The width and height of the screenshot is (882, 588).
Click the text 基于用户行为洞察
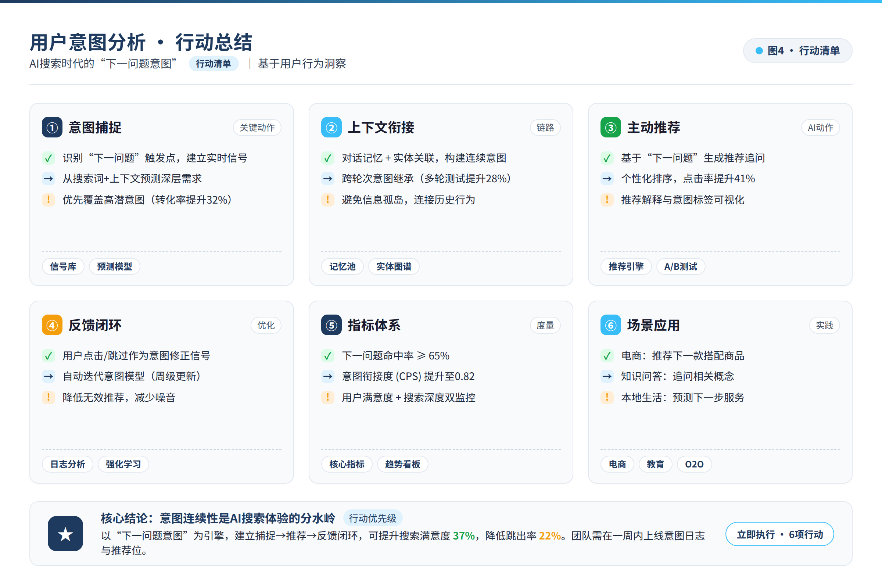point(301,63)
